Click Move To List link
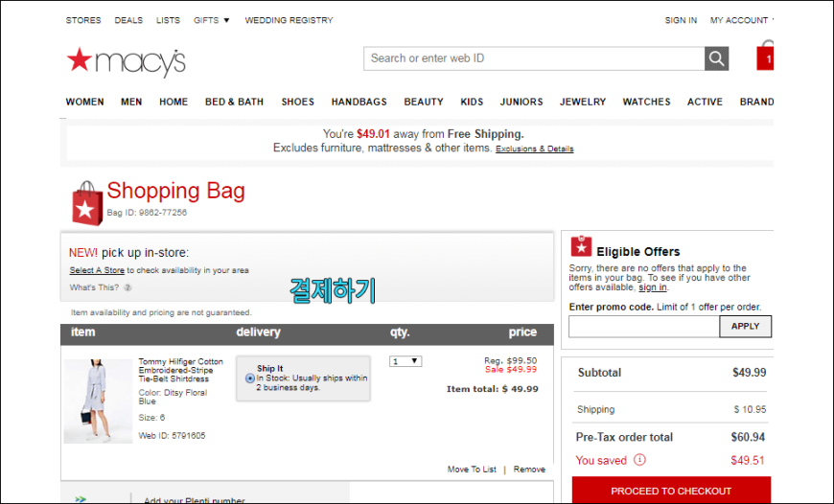 tap(472, 470)
